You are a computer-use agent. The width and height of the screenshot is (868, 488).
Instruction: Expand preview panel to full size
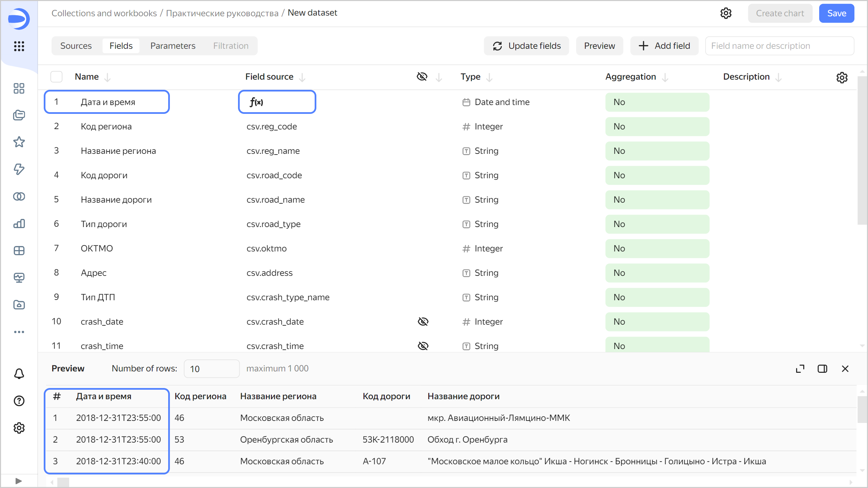point(800,369)
